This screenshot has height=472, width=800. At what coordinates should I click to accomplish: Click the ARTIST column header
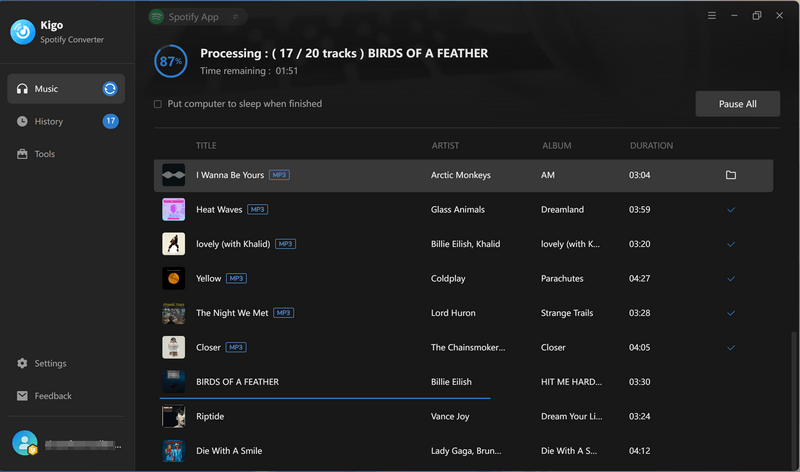point(445,146)
